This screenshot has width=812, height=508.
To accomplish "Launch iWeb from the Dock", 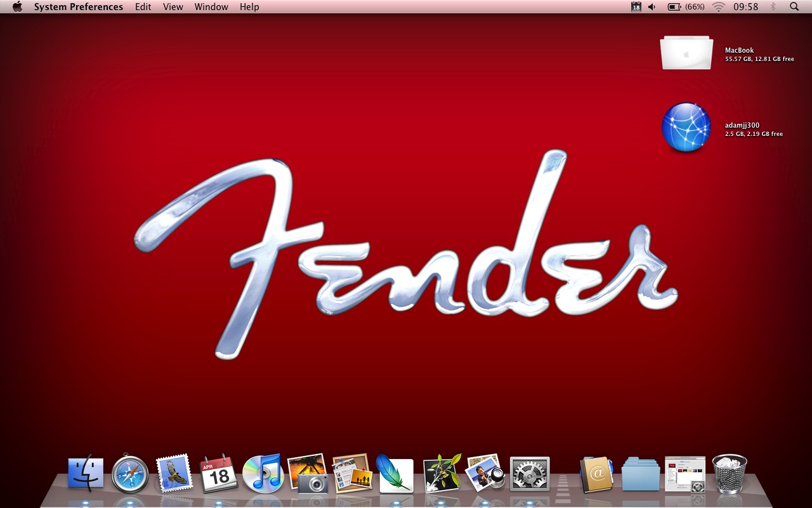I will (351, 474).
